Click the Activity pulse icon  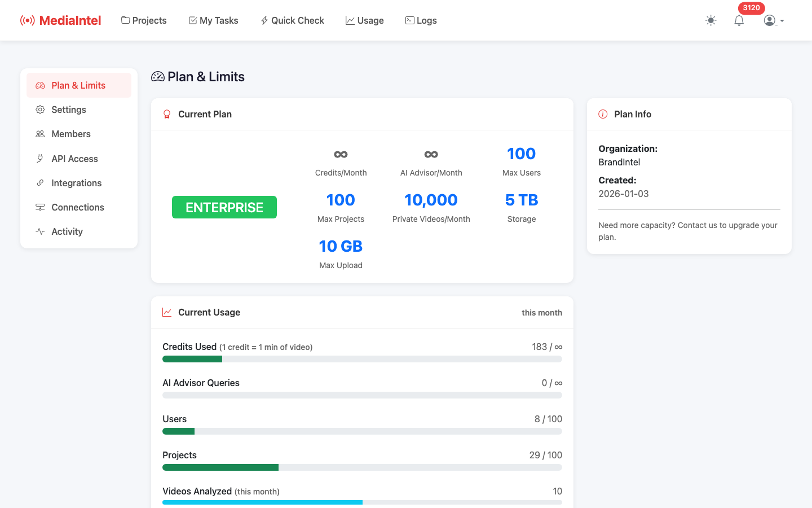click(40, 231)
